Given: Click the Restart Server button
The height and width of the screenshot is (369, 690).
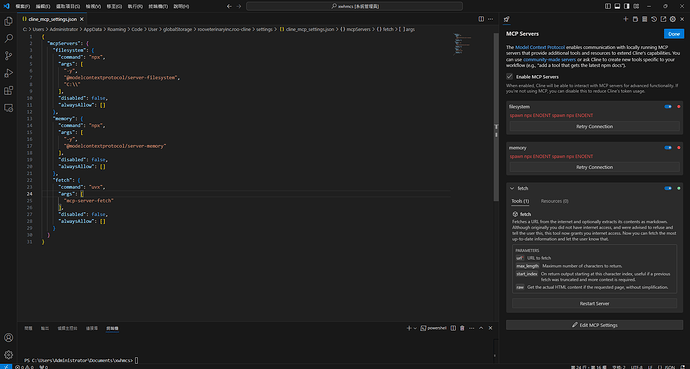Looking at the screenshot, I should (595, 303).
